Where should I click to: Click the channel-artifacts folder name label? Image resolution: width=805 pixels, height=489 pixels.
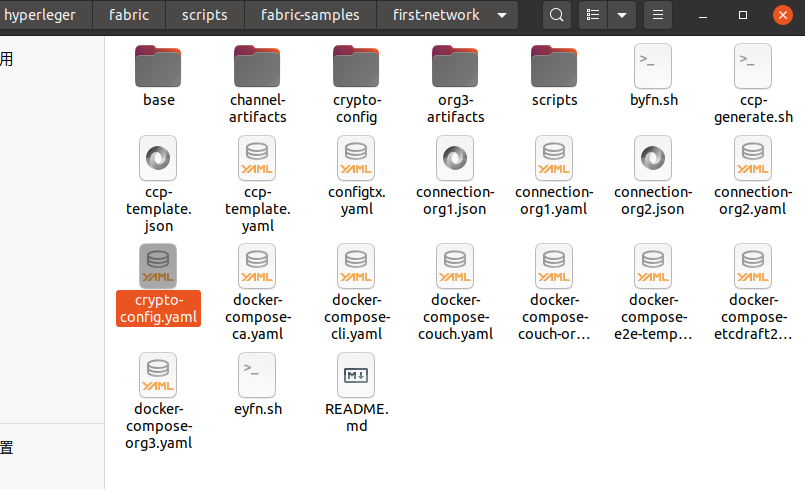click(257, 108)
